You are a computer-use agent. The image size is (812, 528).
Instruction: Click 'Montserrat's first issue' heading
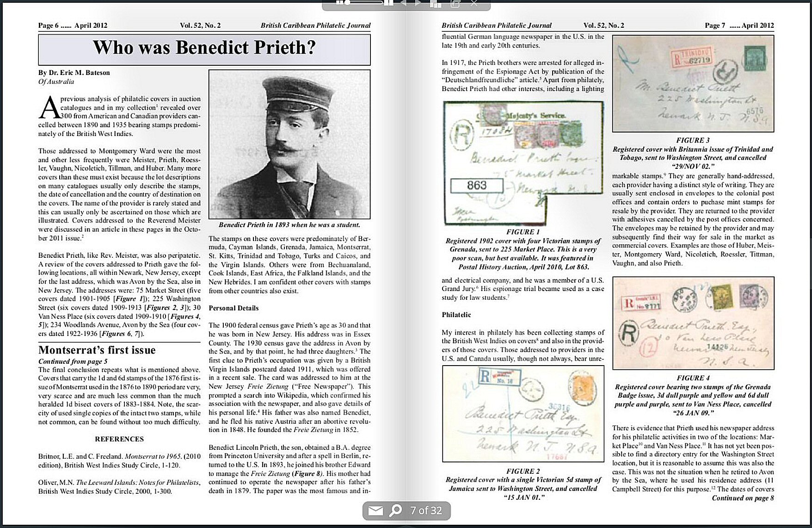(97, 350)
